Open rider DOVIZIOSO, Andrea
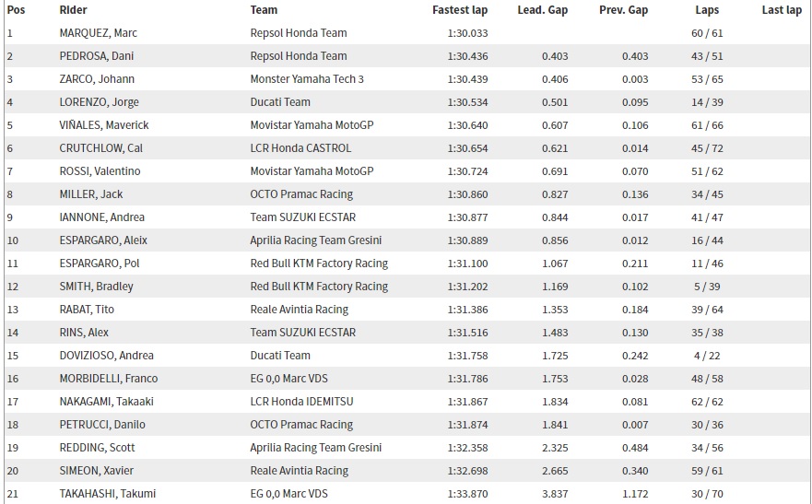The height and width of the screenshot is (504, 812). click(106, 356)
